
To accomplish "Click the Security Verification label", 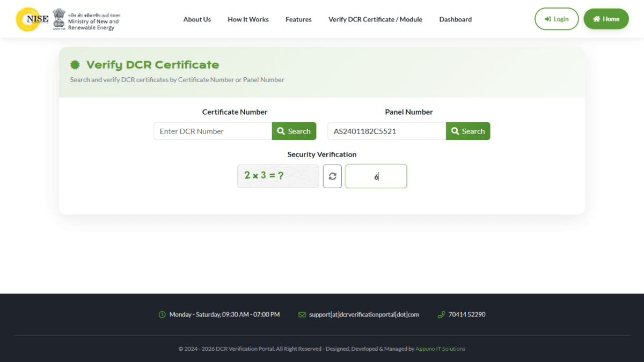I will (322, 154).
